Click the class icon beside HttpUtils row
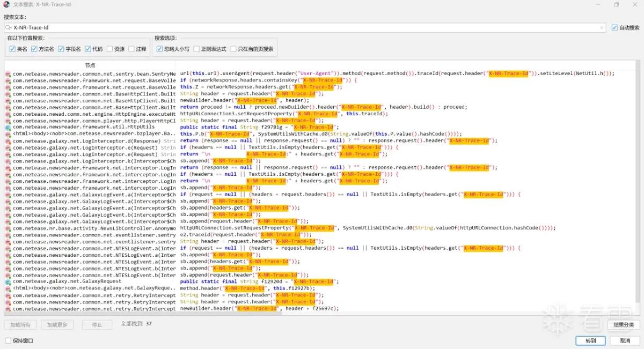Image resolution: width=644 pixels, height=349 pixels. click(x=8, y=127)
